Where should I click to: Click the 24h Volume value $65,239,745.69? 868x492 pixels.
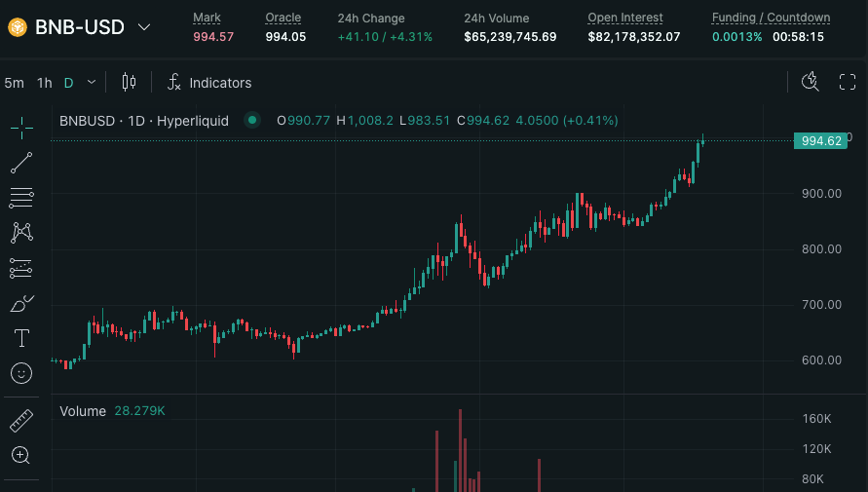(x=510, y=37)
